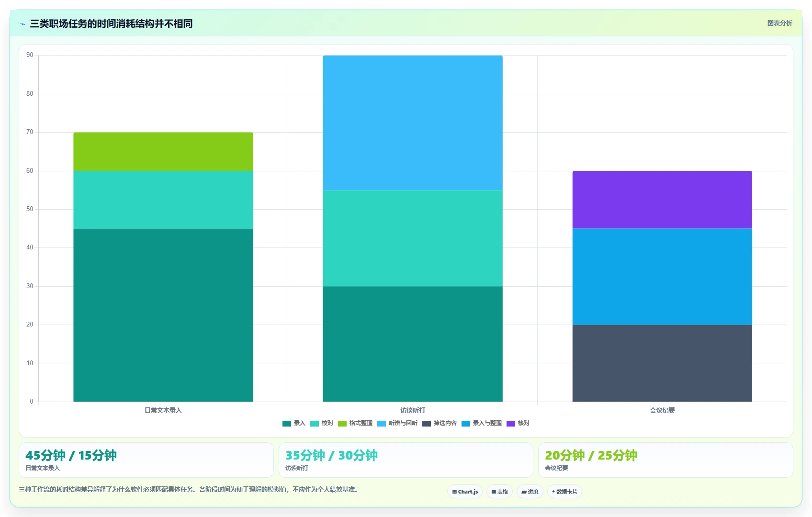The image size is (812, 517).
Task: Click the 日常文本录入 x-axis label
Action: pos(163,410)
